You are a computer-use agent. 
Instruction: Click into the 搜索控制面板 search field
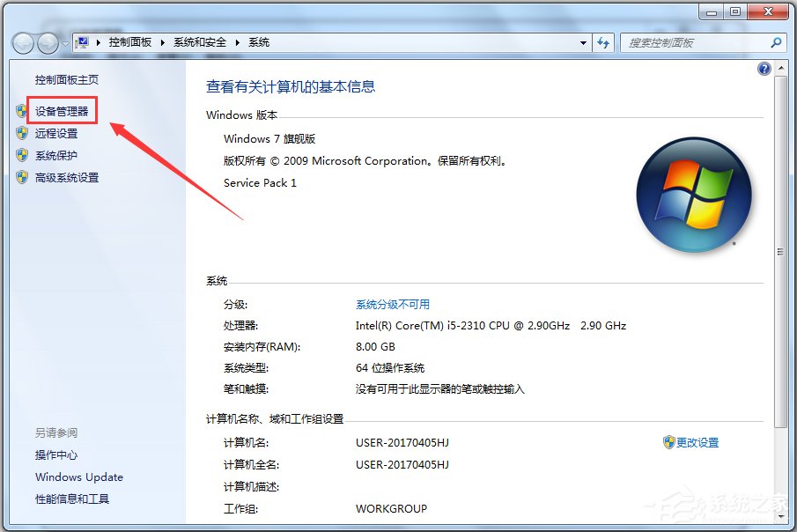tap(696, 42)
